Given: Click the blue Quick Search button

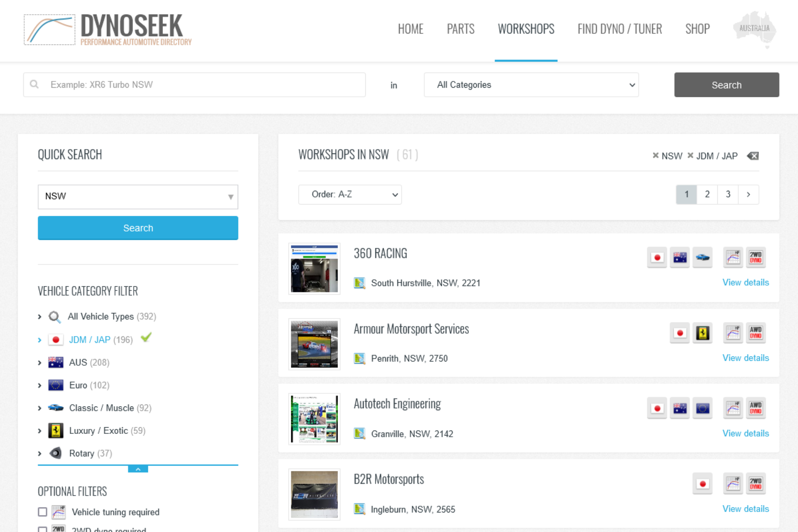Looking at the screenshot, I should pos(138,228).
